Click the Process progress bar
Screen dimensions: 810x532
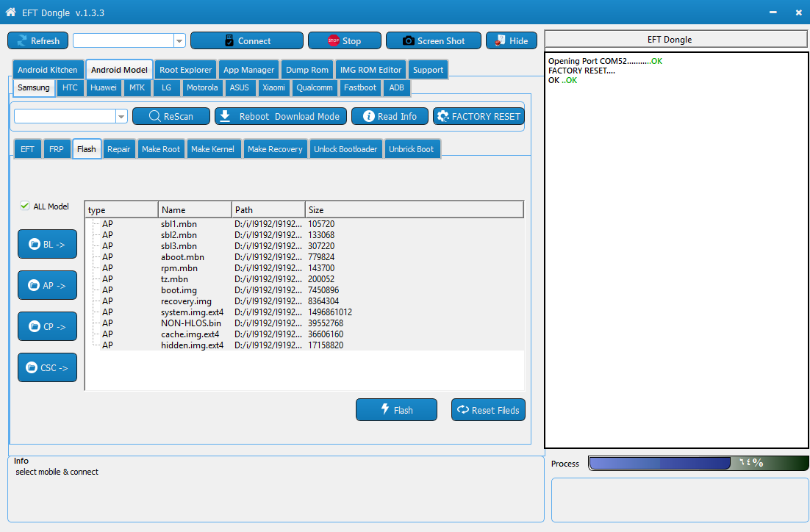[x=698, y=463]
